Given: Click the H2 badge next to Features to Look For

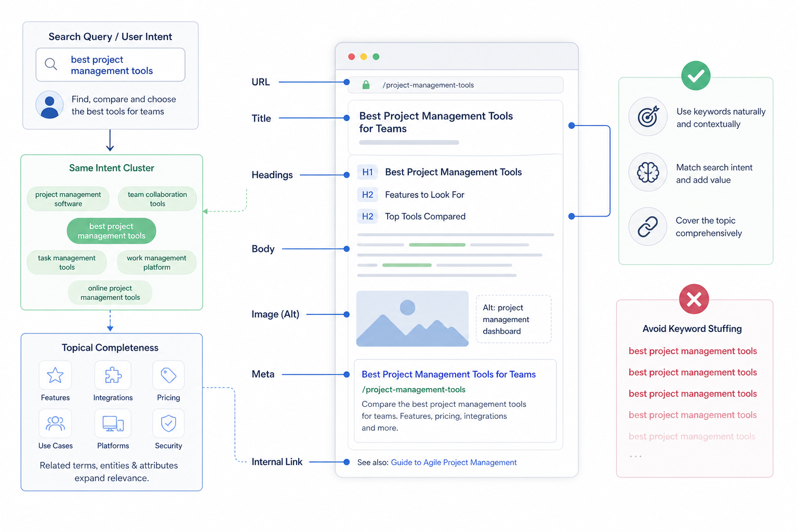Looking at the screenshot, I should (x=367, y=195).
